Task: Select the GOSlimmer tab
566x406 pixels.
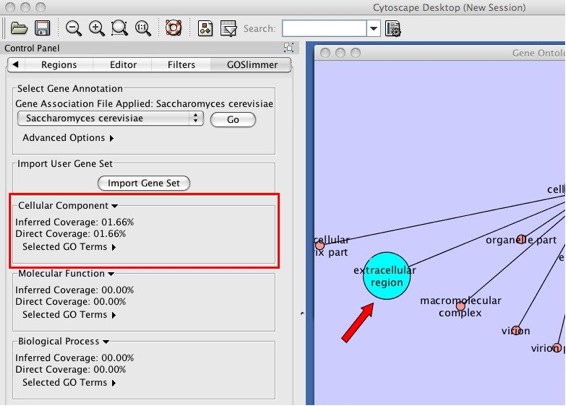Action: tap(252, 65)
